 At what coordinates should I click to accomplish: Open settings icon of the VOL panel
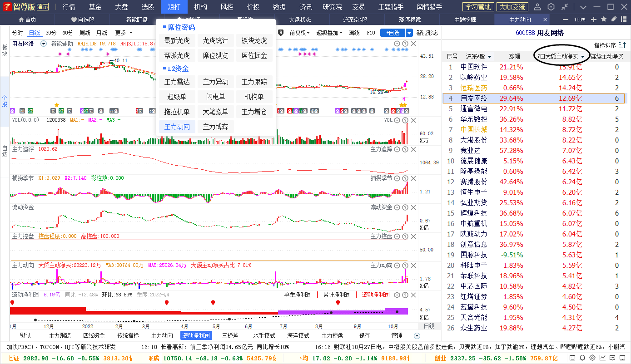tap(397, 120)
